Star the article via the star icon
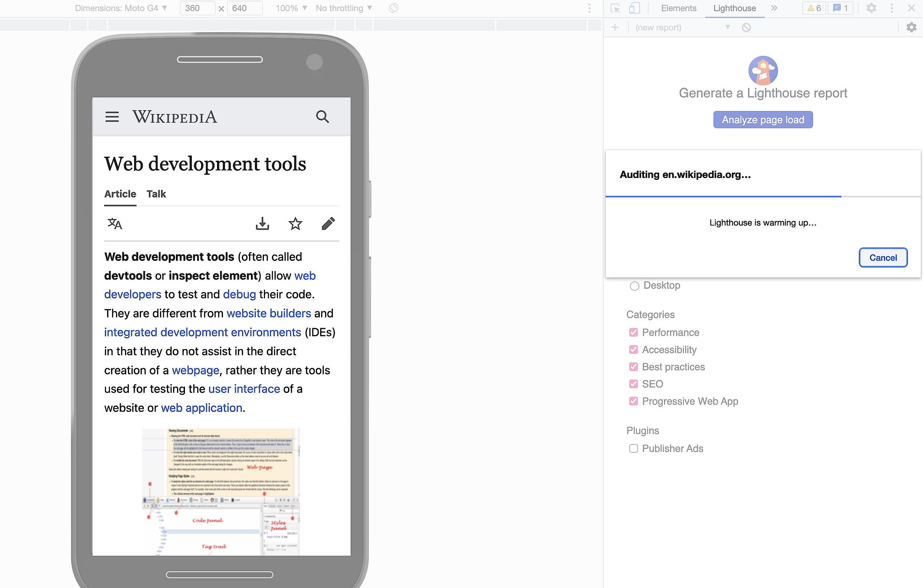 point(295,224)
